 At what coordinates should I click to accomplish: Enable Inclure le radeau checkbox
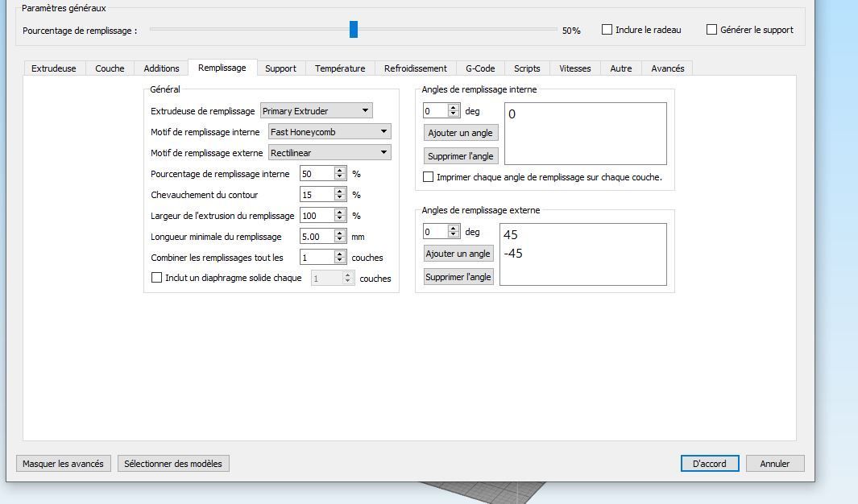(607, 30)
